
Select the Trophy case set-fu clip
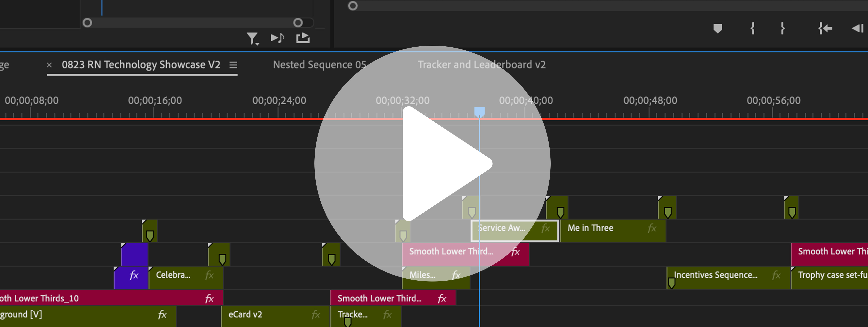click(829, 278)
